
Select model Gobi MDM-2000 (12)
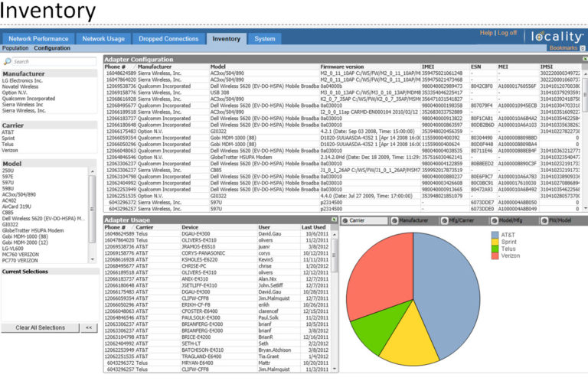tap(25, 242)
